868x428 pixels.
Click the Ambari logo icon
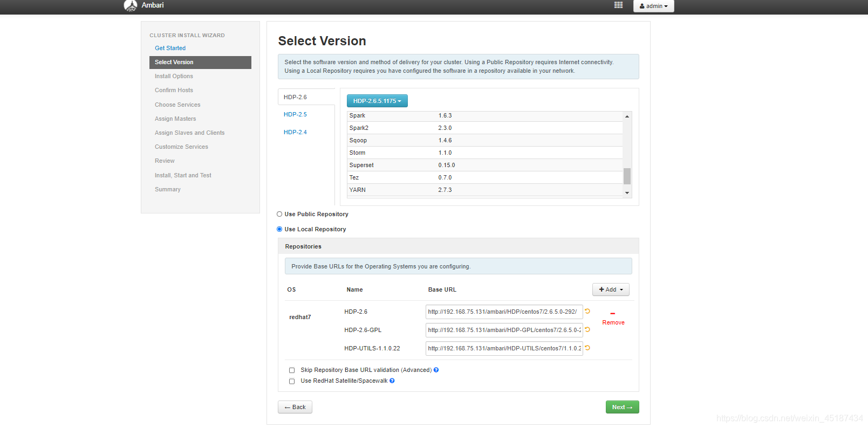click(x=130, y=5)
